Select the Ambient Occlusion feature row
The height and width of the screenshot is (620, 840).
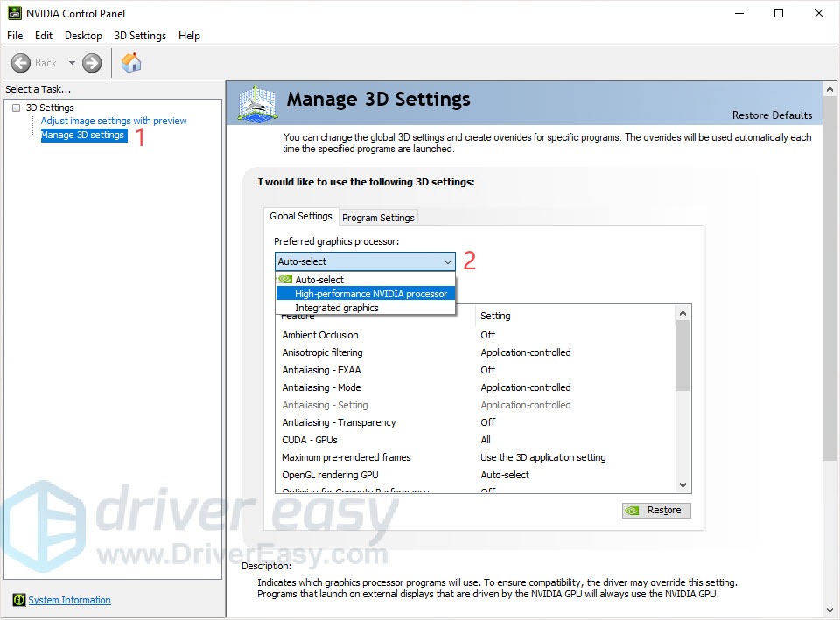(320, 335)
